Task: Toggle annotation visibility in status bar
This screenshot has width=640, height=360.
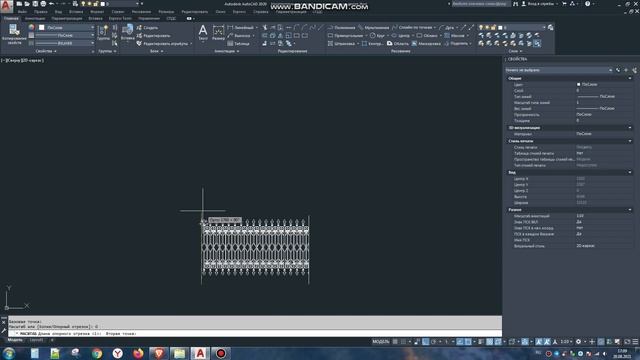Action: click(x=539, y=342)
